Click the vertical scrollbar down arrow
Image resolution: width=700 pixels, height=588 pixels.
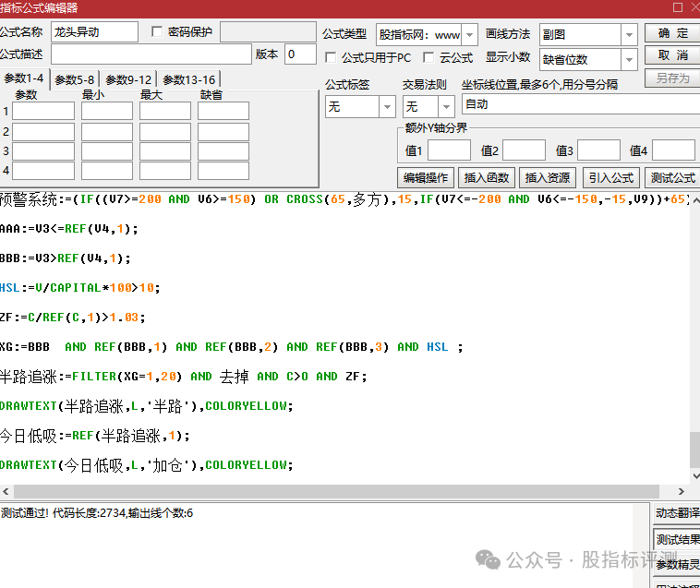(695, 476)
